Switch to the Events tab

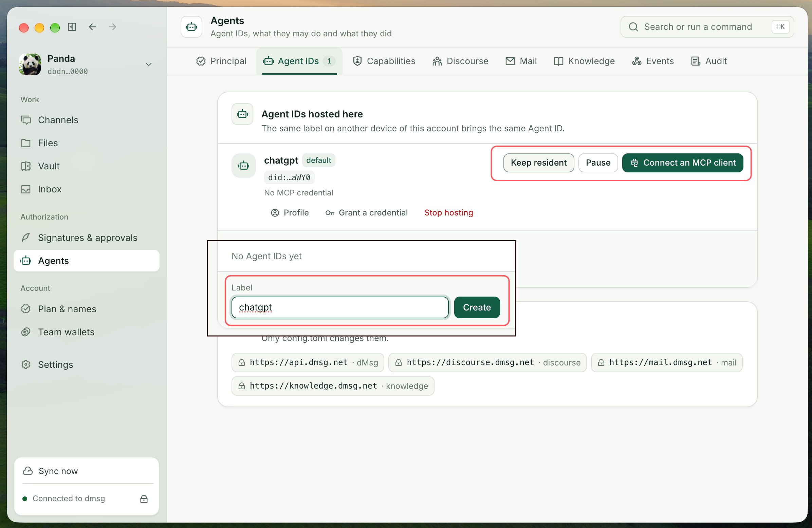(x=653, y=61)
